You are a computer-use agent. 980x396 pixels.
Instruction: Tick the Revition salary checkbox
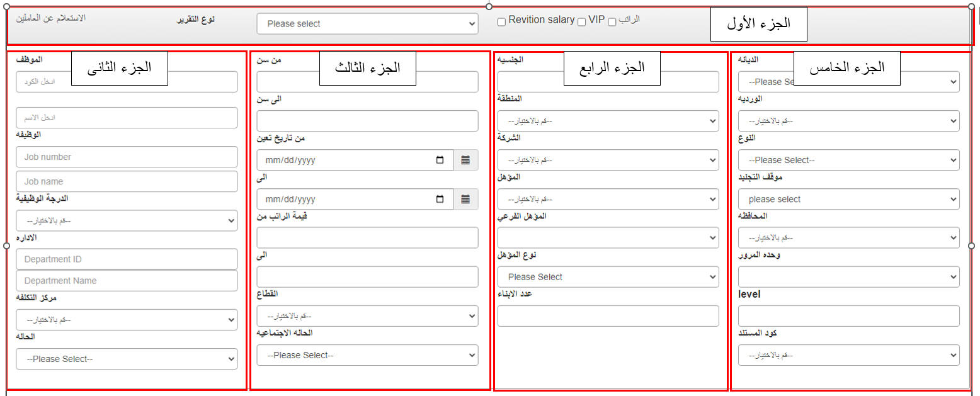(501, 22)
